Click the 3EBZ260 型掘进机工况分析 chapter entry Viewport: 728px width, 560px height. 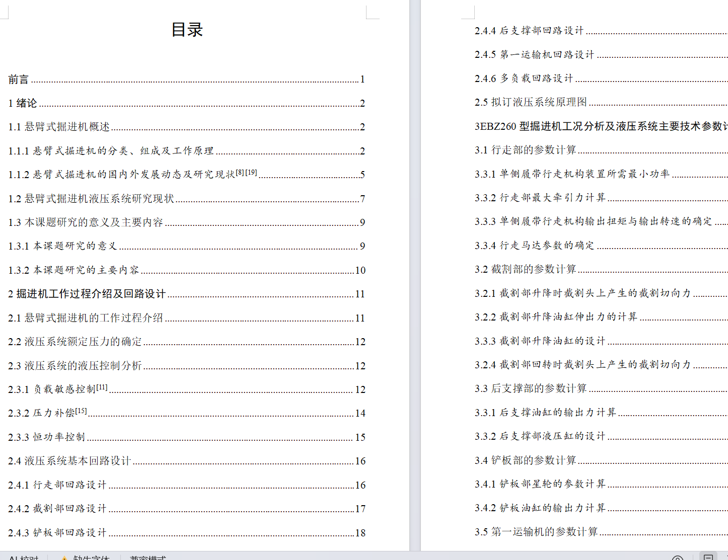tap(601, 126)
